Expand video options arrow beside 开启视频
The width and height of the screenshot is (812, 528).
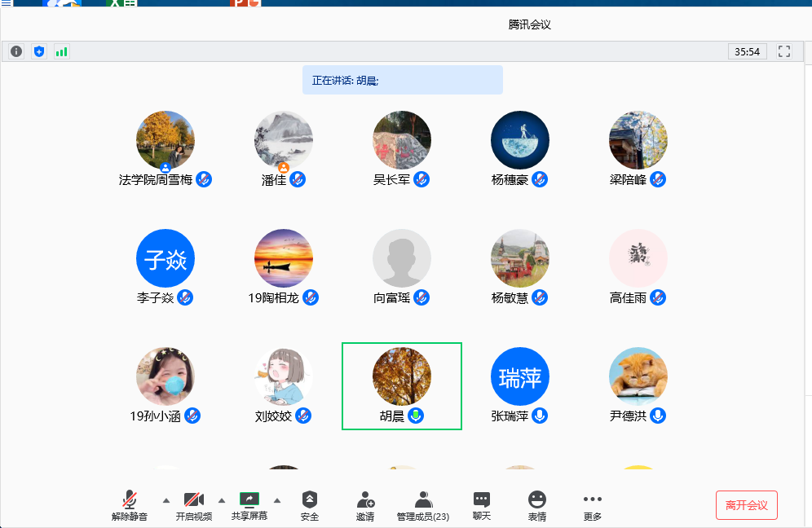point(222,500)
